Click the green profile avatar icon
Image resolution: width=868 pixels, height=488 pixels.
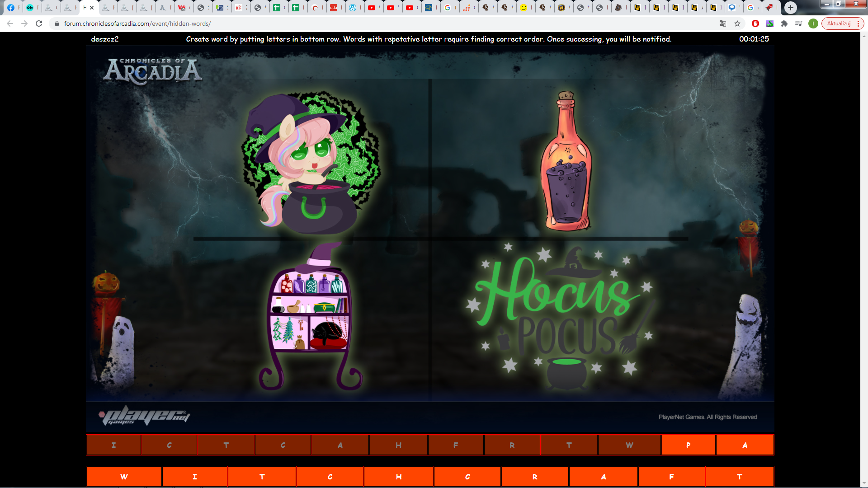(813, 23)
